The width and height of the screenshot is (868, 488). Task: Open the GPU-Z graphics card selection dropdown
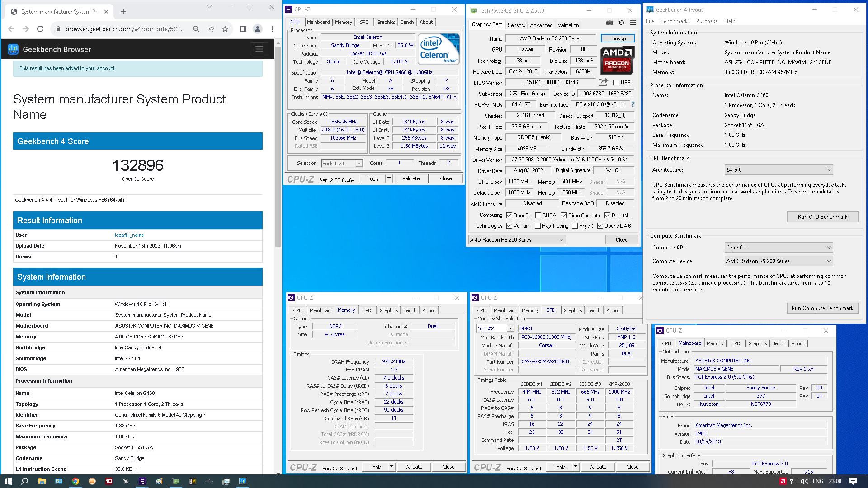(517, 240)
